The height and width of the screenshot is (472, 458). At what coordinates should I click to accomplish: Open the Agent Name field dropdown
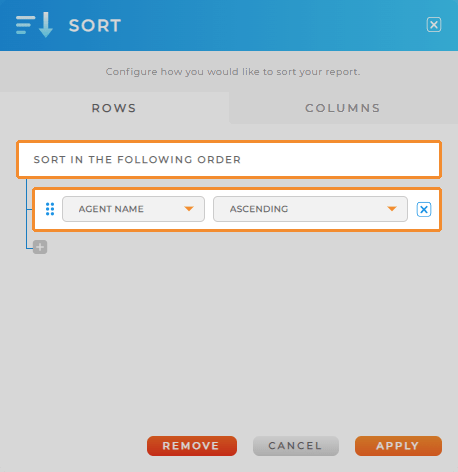pyautogui.click(x=133, y=209)
